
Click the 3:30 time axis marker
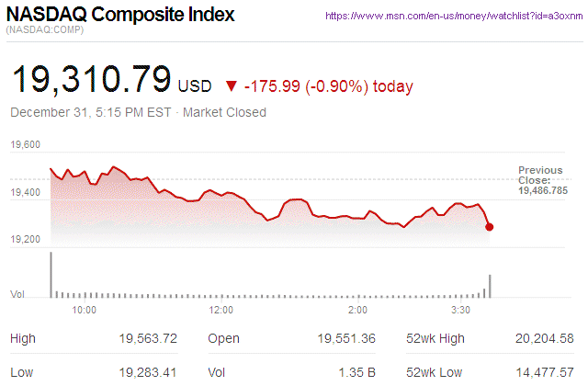tap(461, 311)
